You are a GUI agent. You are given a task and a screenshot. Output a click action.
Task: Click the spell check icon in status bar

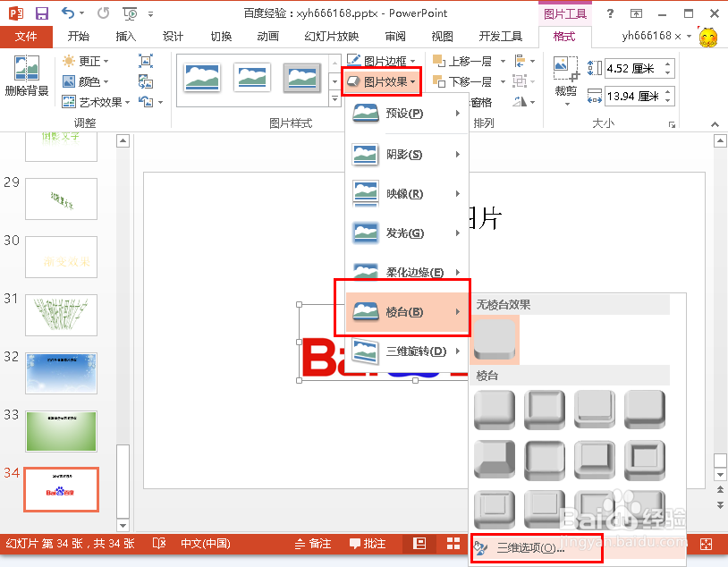point(159,544)
